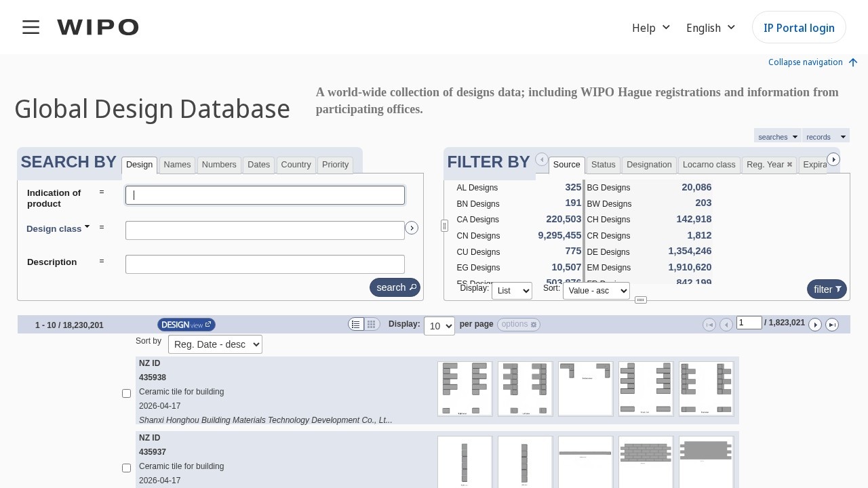This screenshot has height=488, width=868.
Task: Select the Source filter tab
Action: click(567, 165)
